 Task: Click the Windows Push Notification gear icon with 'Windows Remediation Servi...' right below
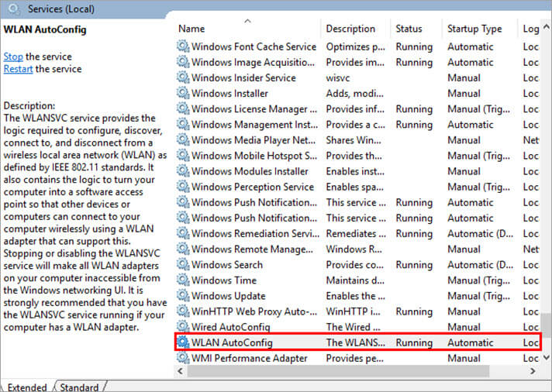coord(183,218)
